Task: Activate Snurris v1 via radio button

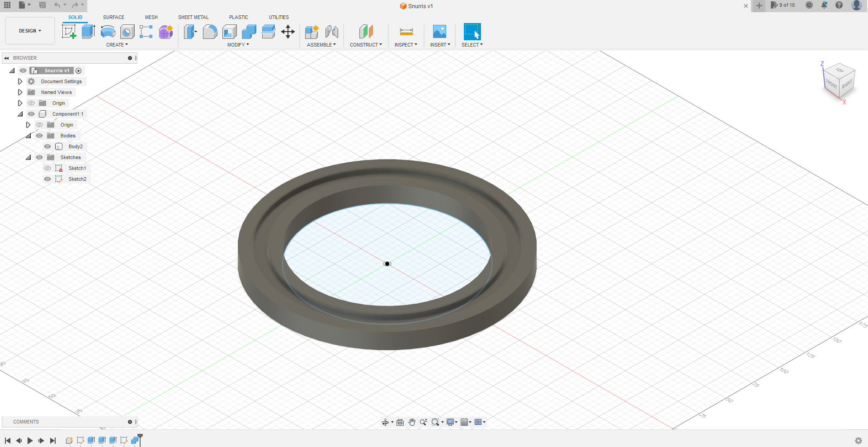Action: coord(79,71)
